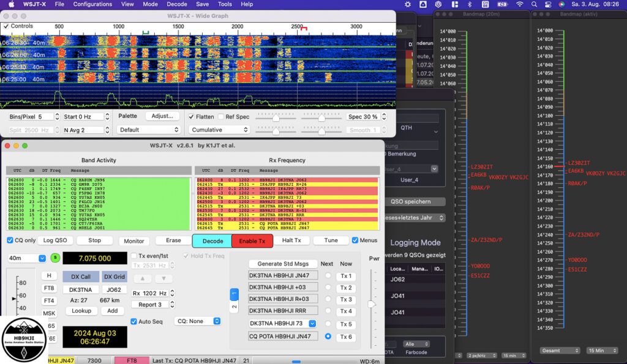
Task: Open the View menu
Action: pyautogui.click(x=127, y=4)
